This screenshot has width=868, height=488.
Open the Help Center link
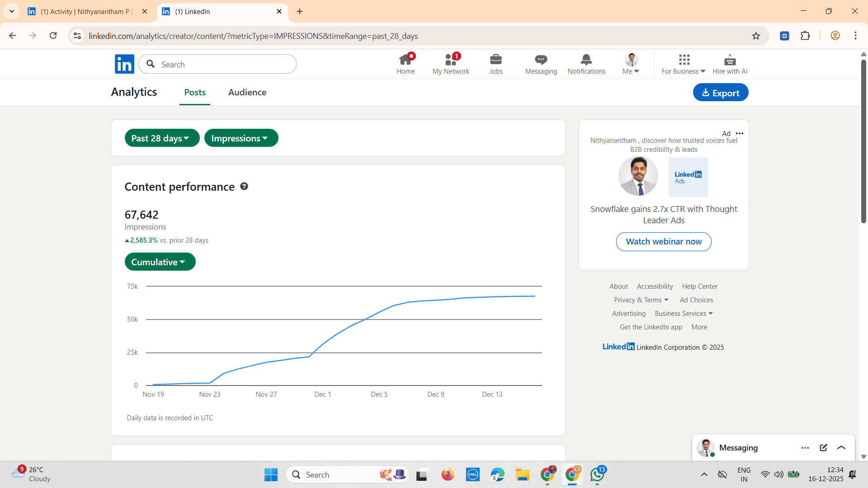700,286
